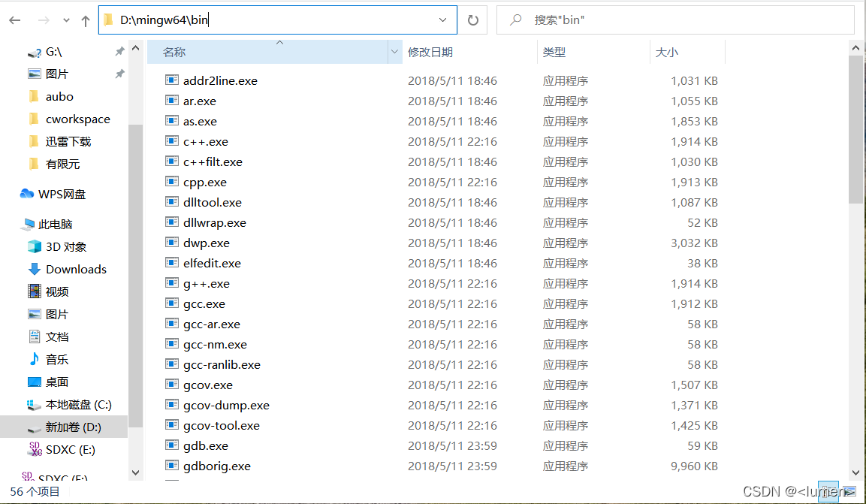Screen dimensions: 866x504
Task: Select the c++filt.exe file icon
Action: [172, 161]
